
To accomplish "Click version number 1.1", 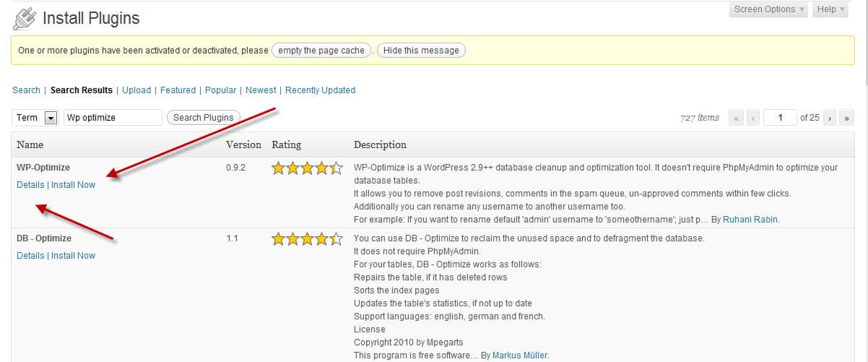I will click(x=233, y=238).
